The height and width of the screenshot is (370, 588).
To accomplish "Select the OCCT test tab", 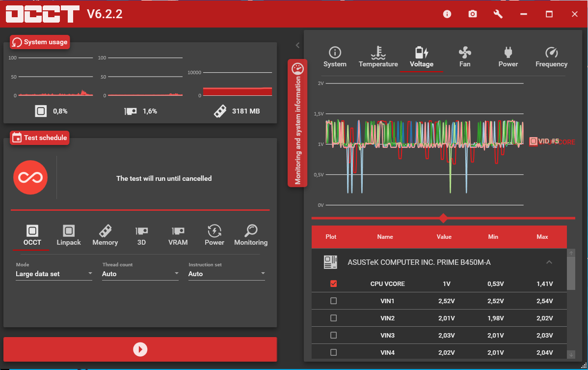I will point(32,236).
